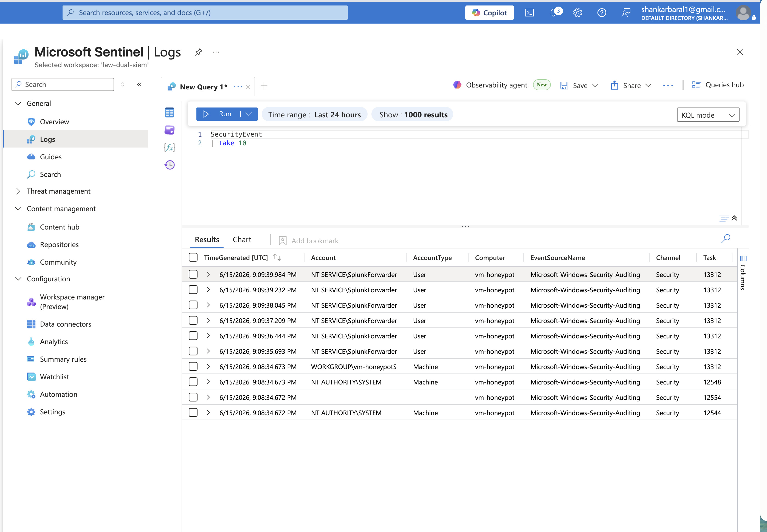
Task: Open Observability agent
Action: (x=490, y=85)
